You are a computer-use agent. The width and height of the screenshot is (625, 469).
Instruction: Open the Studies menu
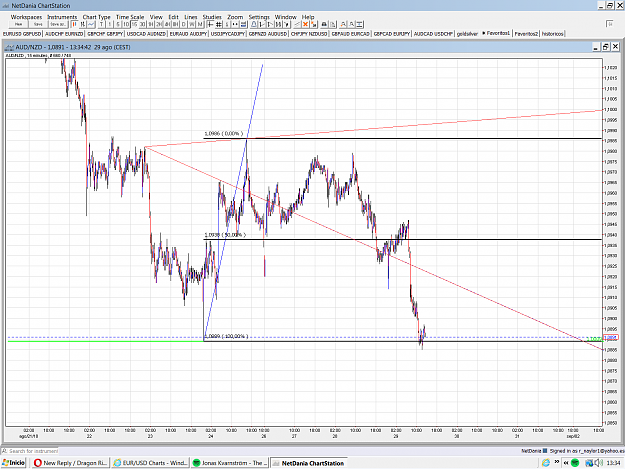click(x=212, y=17)
